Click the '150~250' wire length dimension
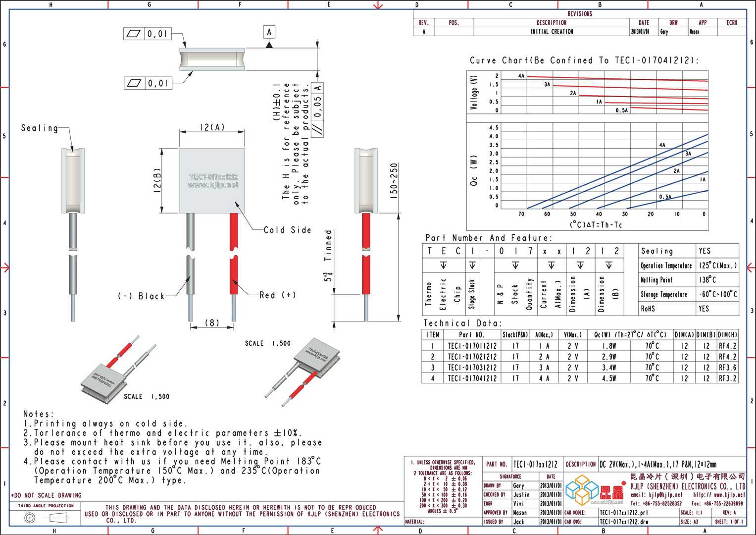The height and width of the screenshot is (535, 756). [394, 181]
